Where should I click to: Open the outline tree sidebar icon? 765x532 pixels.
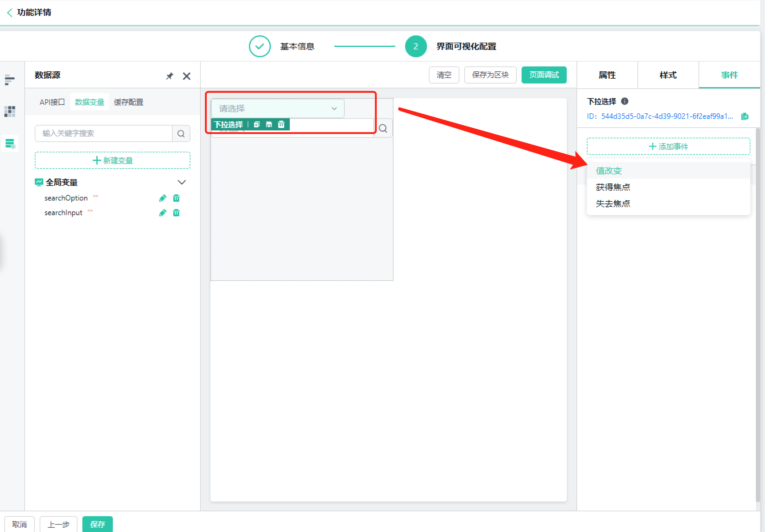10,80
